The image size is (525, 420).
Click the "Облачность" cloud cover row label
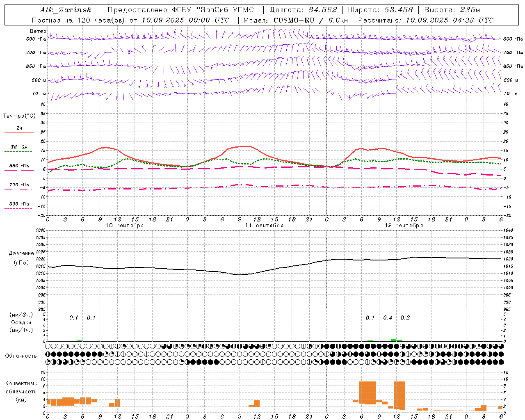click(21, 356)
